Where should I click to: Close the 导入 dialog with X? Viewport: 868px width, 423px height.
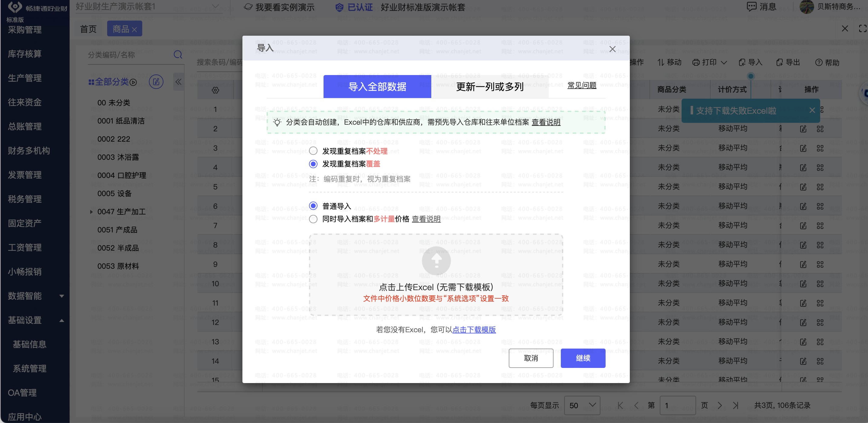[612, 49]
